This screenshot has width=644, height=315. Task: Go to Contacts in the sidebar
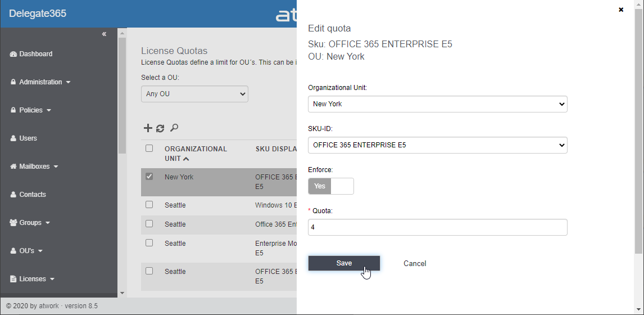click(x=32, y=195)
